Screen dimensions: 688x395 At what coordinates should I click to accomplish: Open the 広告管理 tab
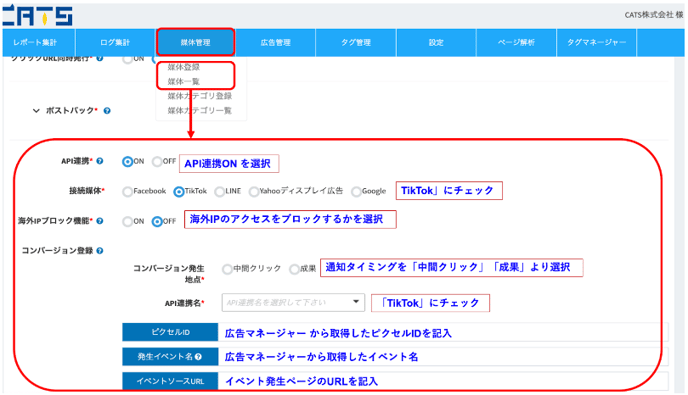point(276,43)
